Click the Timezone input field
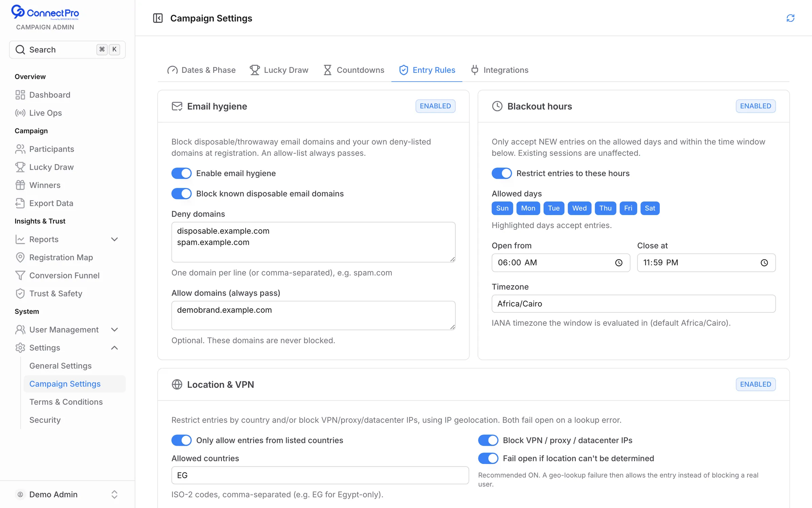This screenshot has height=508, width=812. [633, 304]
